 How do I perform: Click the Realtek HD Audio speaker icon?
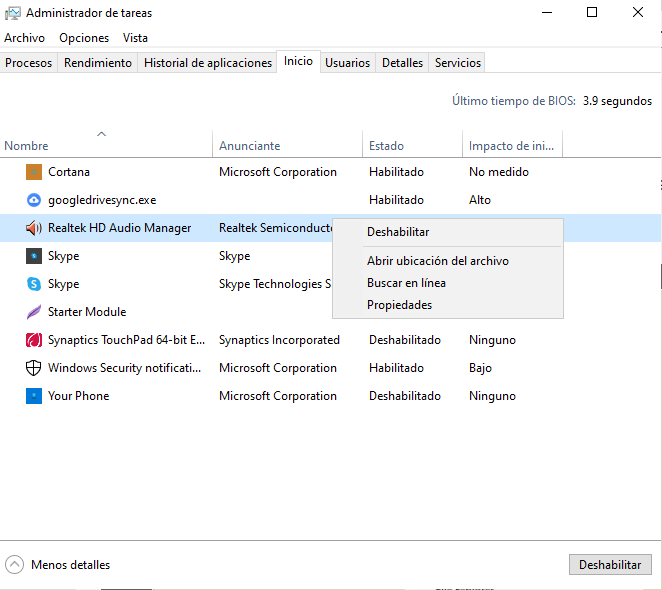coord(34,228)
